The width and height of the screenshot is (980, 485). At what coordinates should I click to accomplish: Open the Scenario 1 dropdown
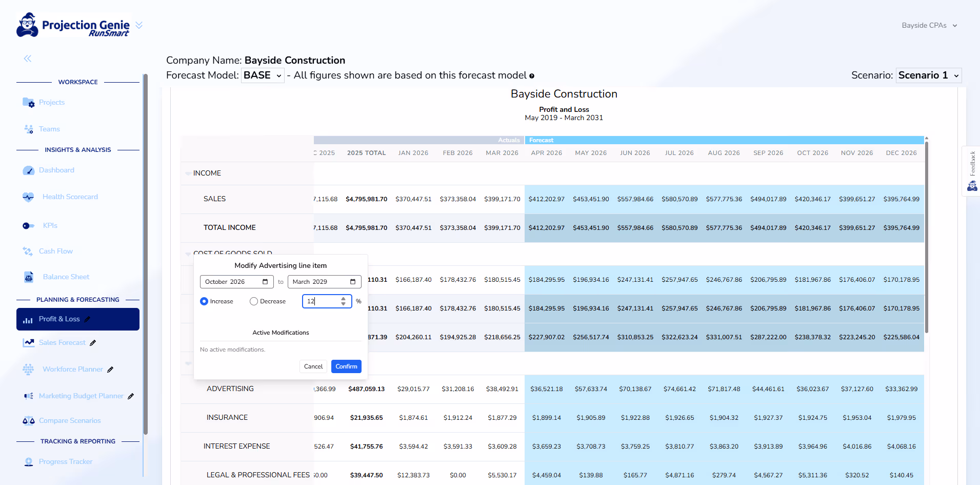pyautogui.click(x=929, y=75)
